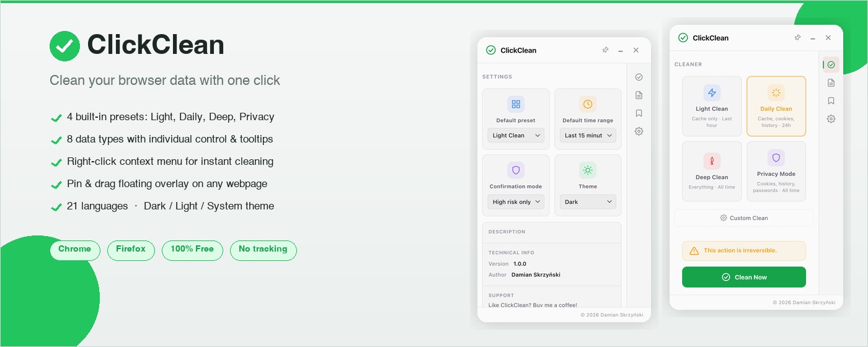Click the version value '1.0.0'
This screenshot has height=347, width=868.
pyautogui.click(x=520, y=264)
